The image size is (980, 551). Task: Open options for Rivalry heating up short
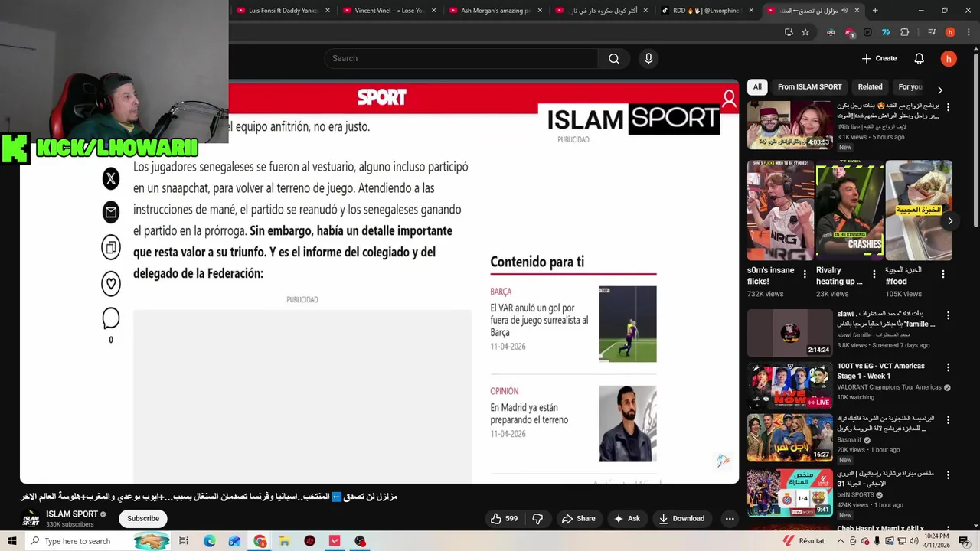(x=874, y=274)
